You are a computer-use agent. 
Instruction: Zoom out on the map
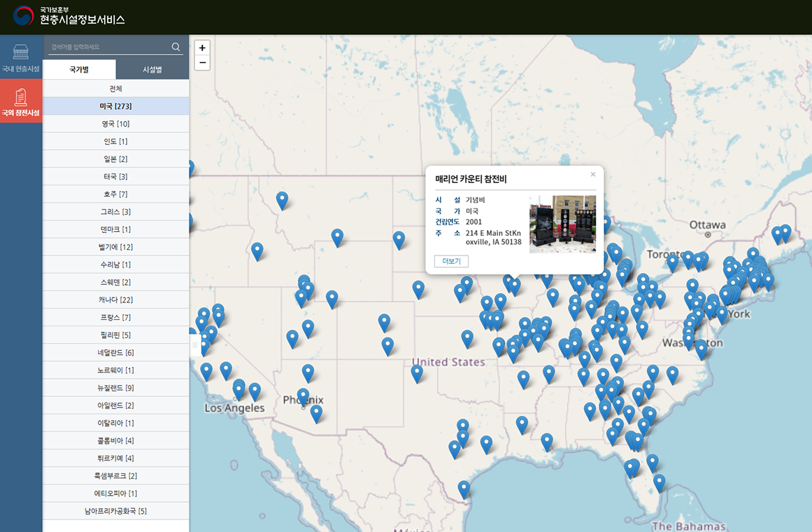(x=202, y=63)
